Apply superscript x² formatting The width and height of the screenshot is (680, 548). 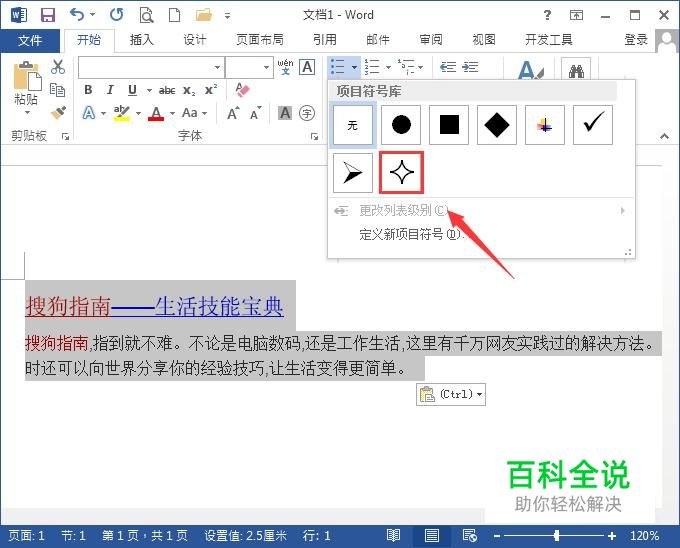(211, 90)
